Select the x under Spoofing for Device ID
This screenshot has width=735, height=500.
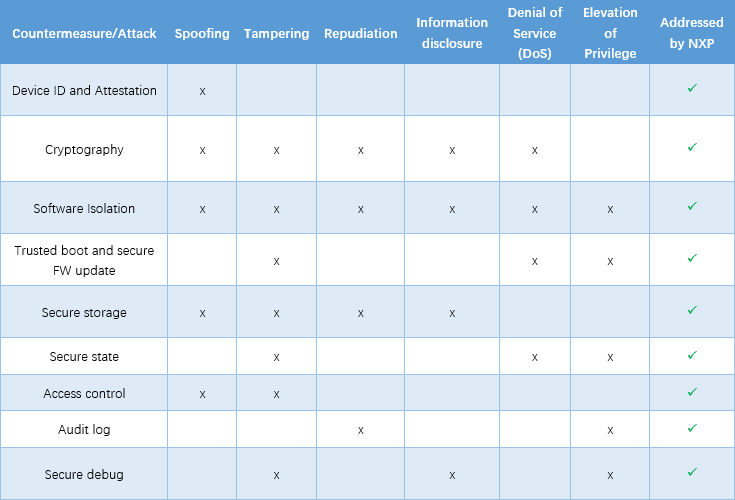click(202, 91)
